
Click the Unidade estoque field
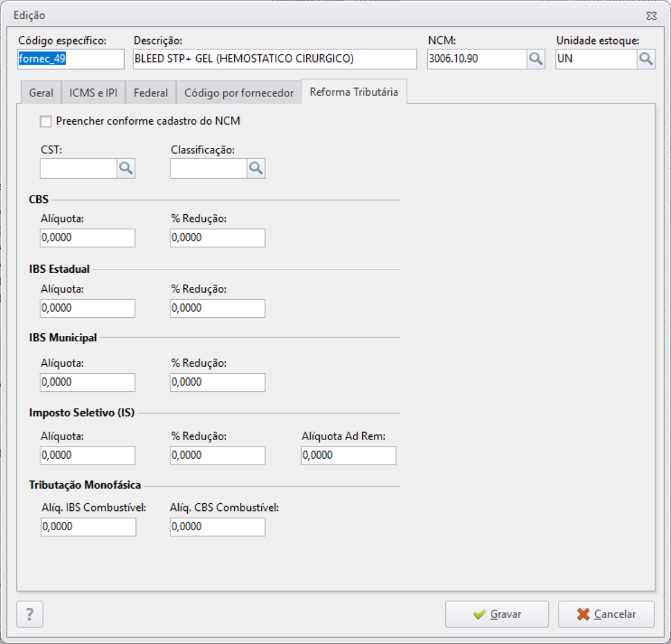[596, 59]
